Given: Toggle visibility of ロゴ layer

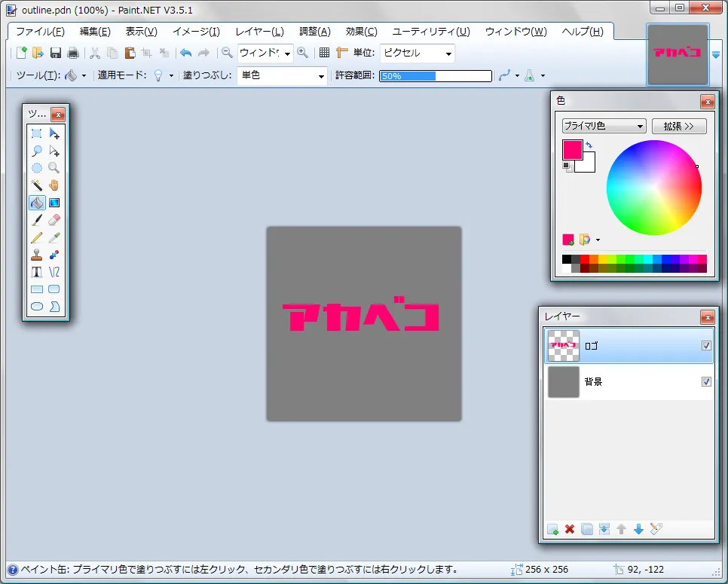Looking at the screenshot, I should (x=706, y=346).
